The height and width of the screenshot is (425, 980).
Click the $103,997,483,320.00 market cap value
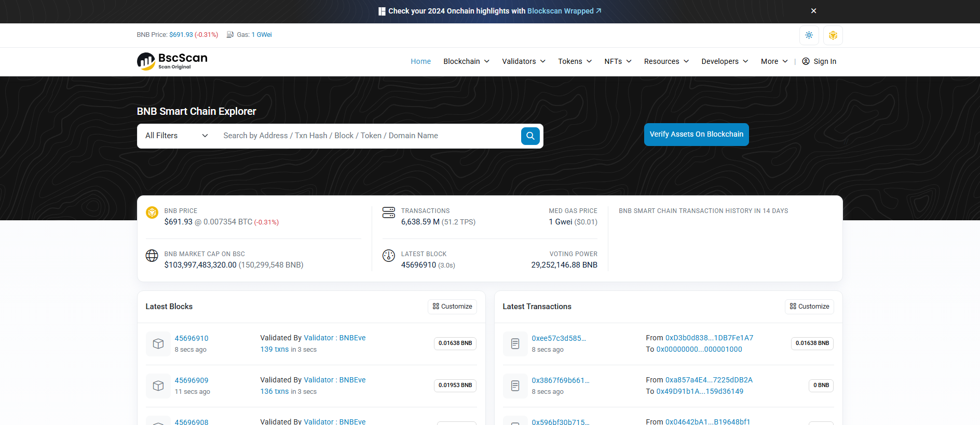tap(200, 265)
